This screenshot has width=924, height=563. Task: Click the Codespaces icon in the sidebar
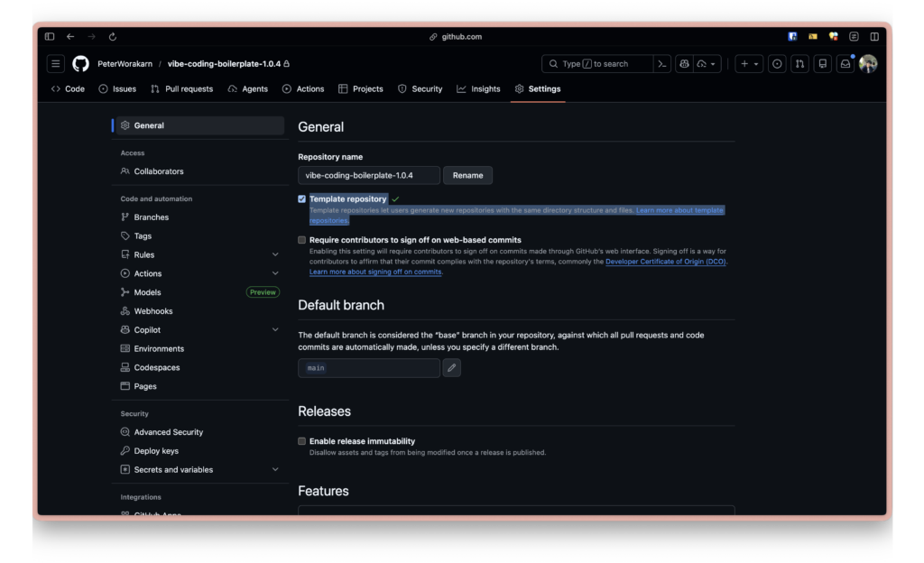tap(125, 367)
